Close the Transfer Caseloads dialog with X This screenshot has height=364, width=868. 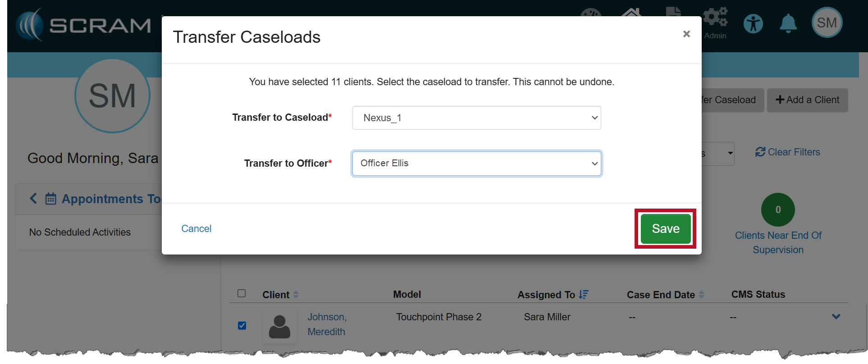(686, 34)
